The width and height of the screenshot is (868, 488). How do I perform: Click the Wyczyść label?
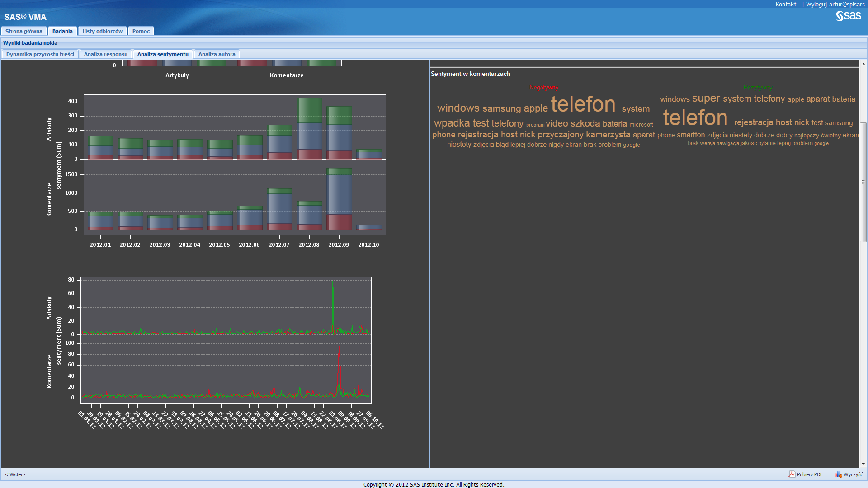coord(853,474)
